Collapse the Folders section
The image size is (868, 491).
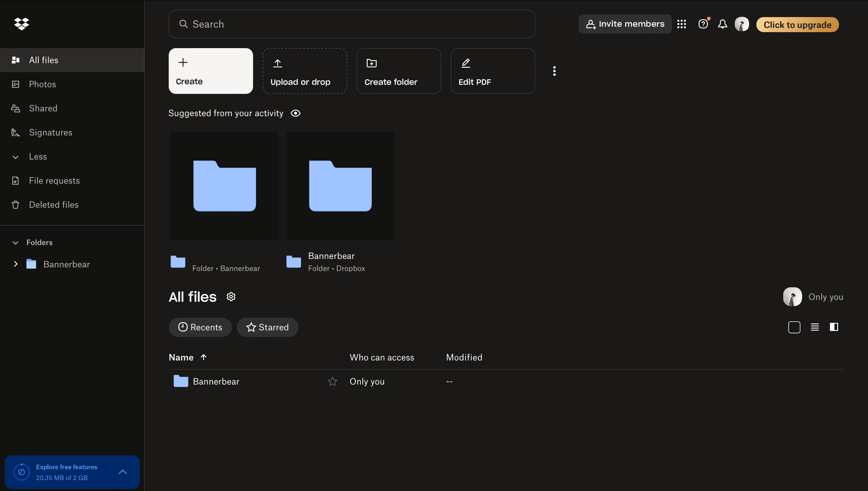pyautogui.click(x=16, y=242)
